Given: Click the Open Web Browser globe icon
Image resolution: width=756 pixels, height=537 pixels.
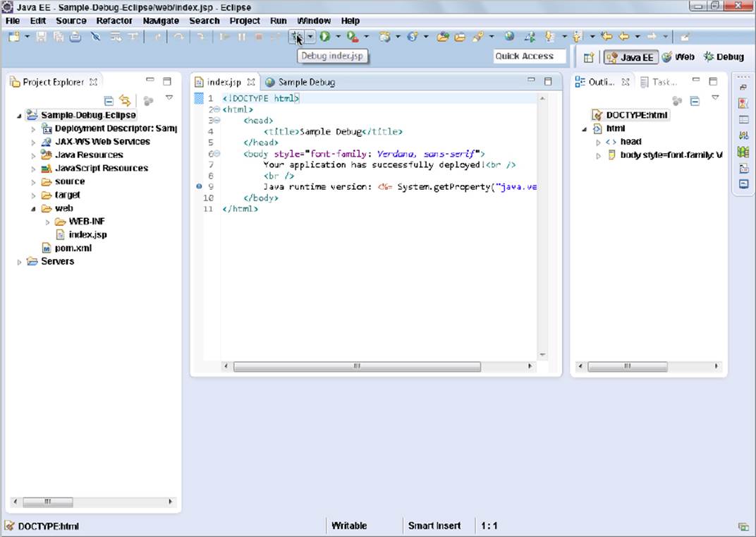Looking at the screenshot, I should (x=509, y=37).
